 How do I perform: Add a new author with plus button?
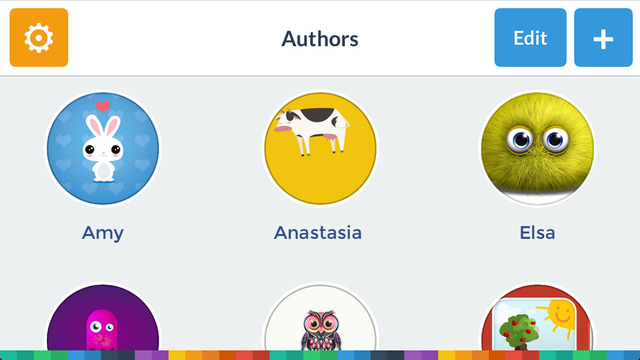pos(603,38)
